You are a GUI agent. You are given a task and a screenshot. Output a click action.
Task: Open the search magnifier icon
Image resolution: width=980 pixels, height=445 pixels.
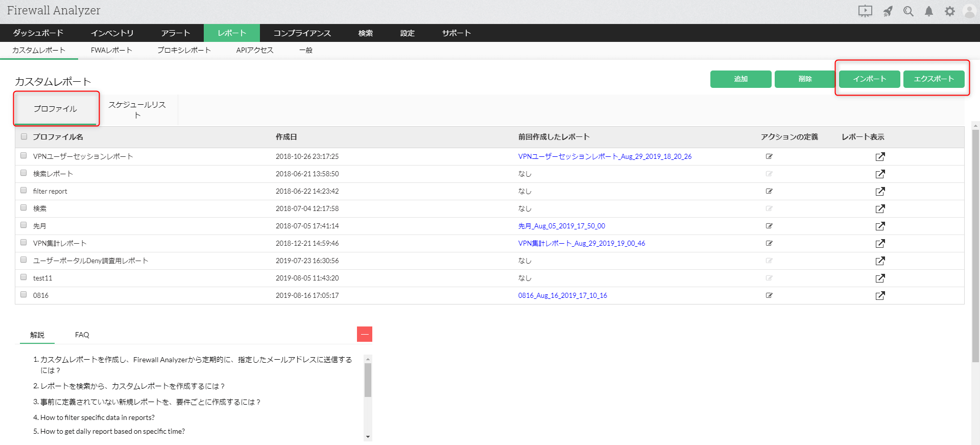pos(908,11)
